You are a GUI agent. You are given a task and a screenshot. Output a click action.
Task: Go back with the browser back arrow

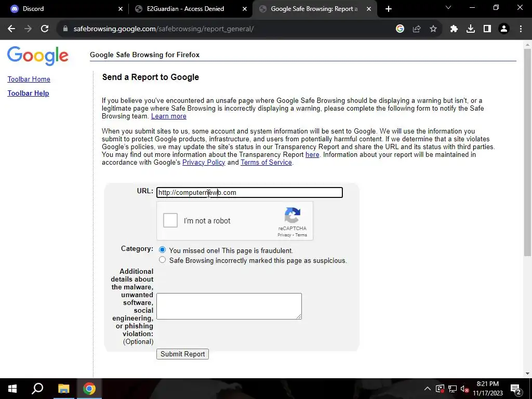(11, 29)
